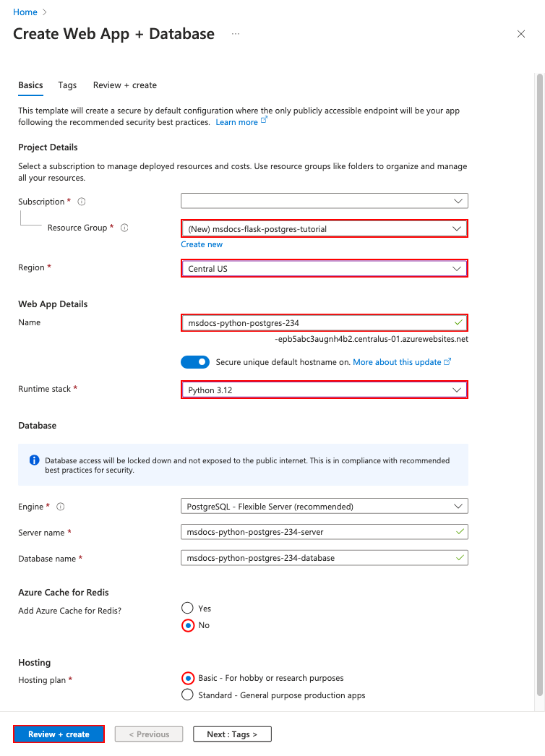The width and height of the screenshot is (545, 756).
Task: Select Yes for Azure Cache for Redis
Action: tap(187, 608)
